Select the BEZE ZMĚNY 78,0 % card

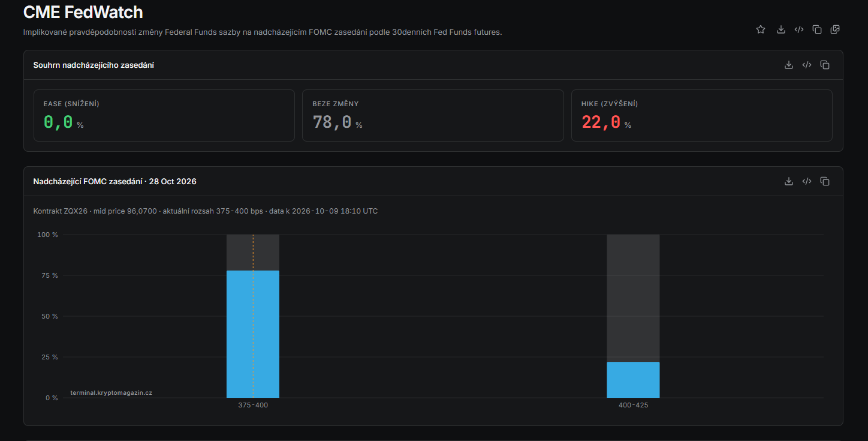tap(433, 116)
